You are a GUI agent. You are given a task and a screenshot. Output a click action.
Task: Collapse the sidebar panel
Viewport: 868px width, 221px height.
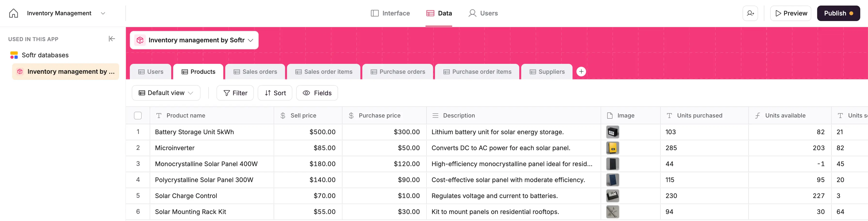(x=112, y=39)
